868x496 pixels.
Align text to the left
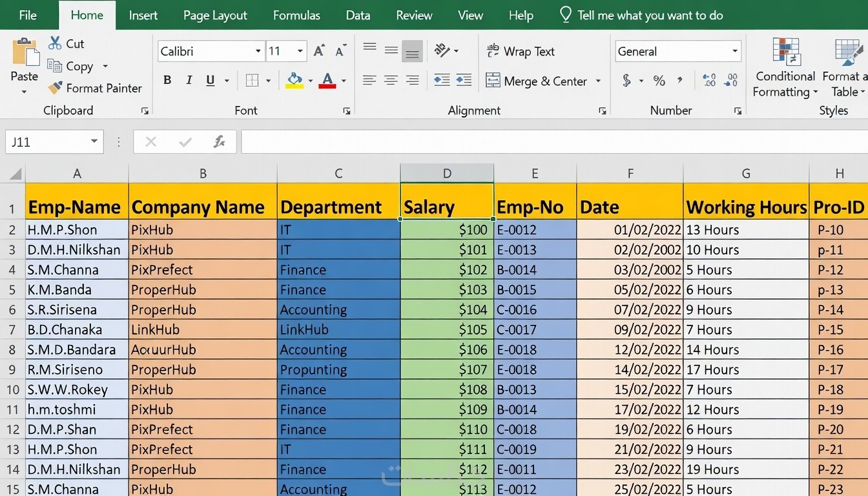(369, 80)
